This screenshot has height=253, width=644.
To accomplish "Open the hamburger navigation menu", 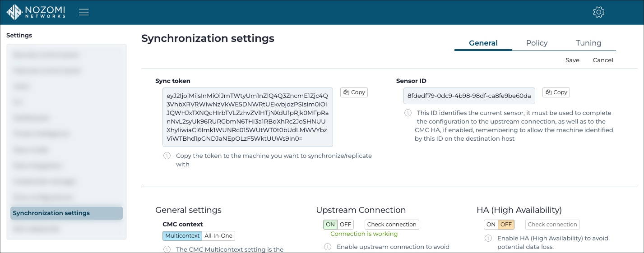I will click(84, 12).
